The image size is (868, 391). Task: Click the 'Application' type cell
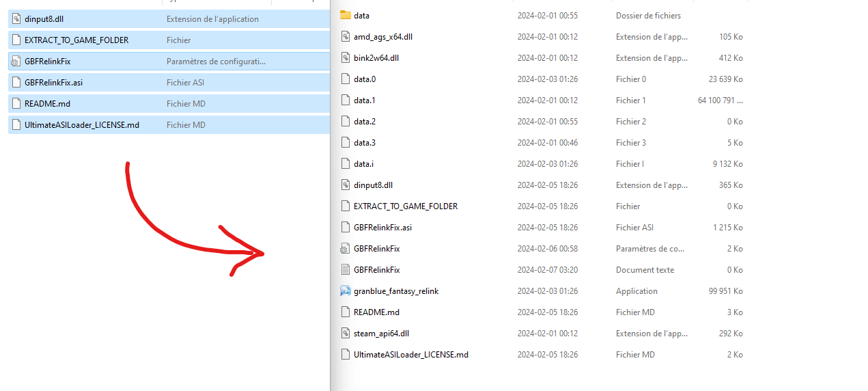[636, 291]
